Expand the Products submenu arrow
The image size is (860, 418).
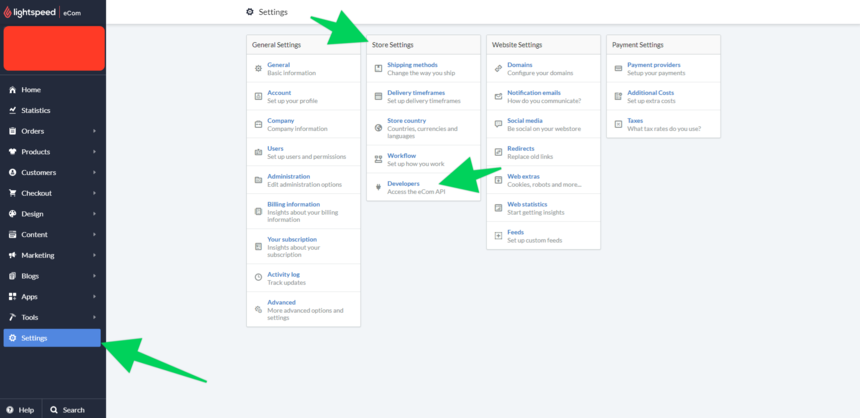[95, 152]
